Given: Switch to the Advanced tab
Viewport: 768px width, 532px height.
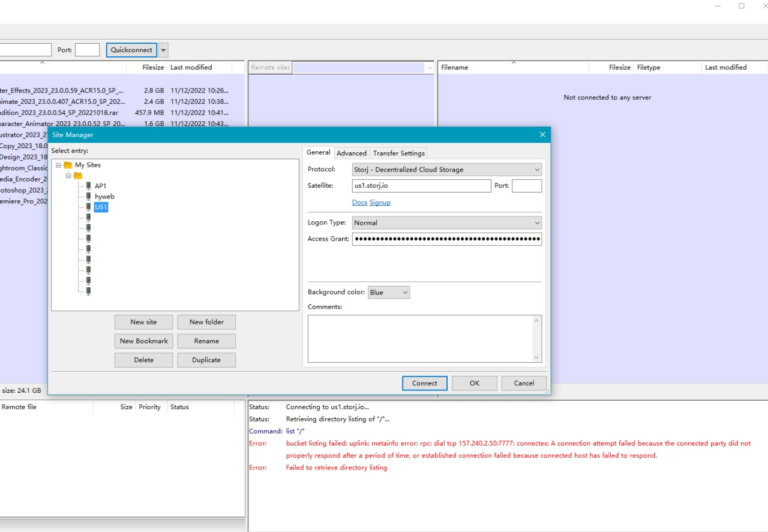Looking at the screenshot, I should tap(352, 153).
